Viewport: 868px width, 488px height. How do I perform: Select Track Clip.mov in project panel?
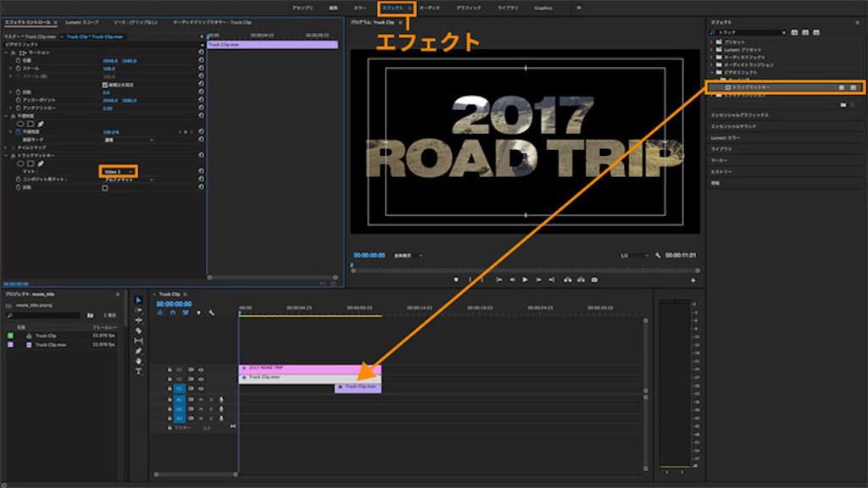tap(50, 345)
